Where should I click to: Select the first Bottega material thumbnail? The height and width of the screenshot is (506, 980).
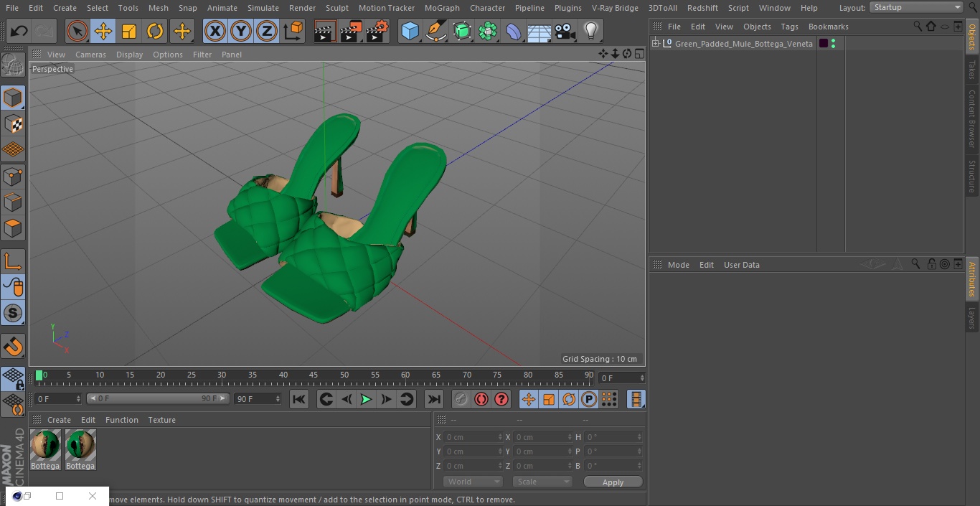click(x=45, y=449)
